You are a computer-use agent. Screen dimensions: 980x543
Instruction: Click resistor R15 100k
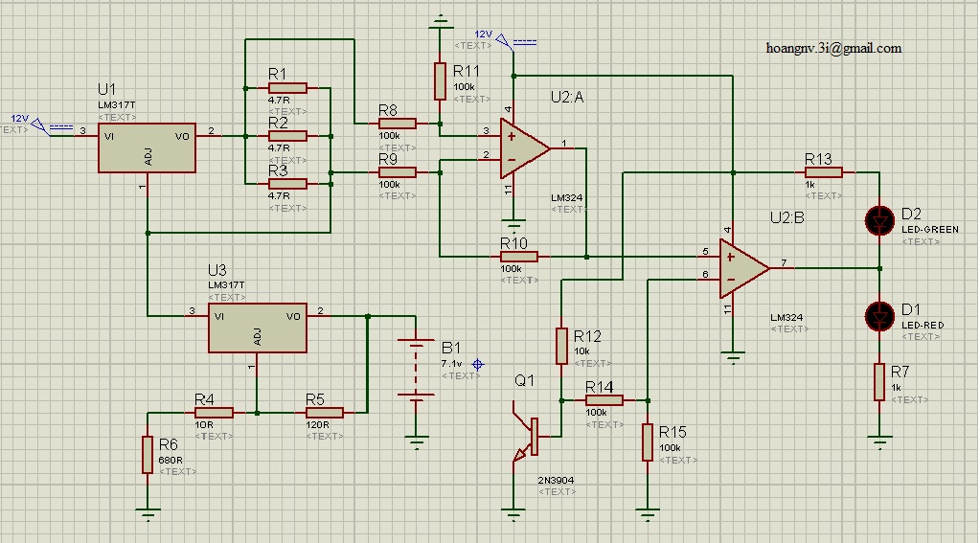tap(648, 442)
